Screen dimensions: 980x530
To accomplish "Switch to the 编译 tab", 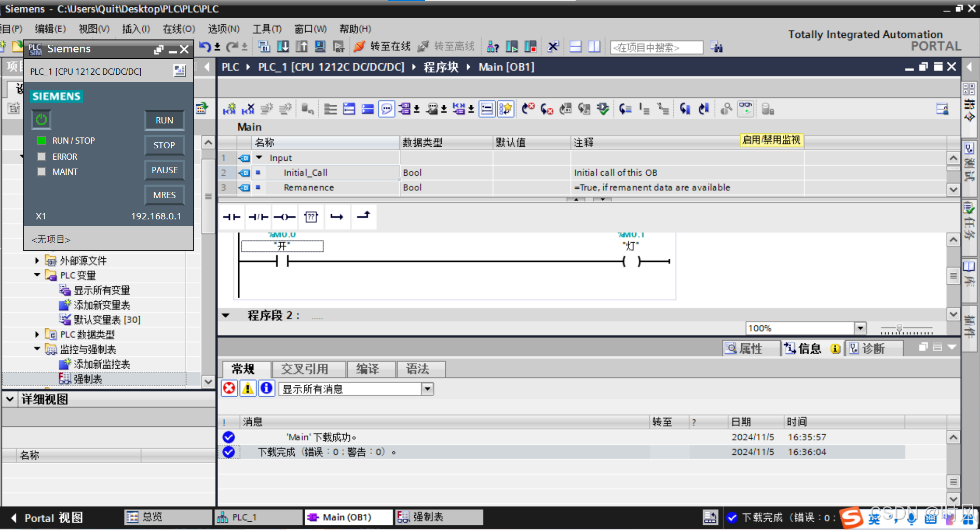I will tap(371, 369).
